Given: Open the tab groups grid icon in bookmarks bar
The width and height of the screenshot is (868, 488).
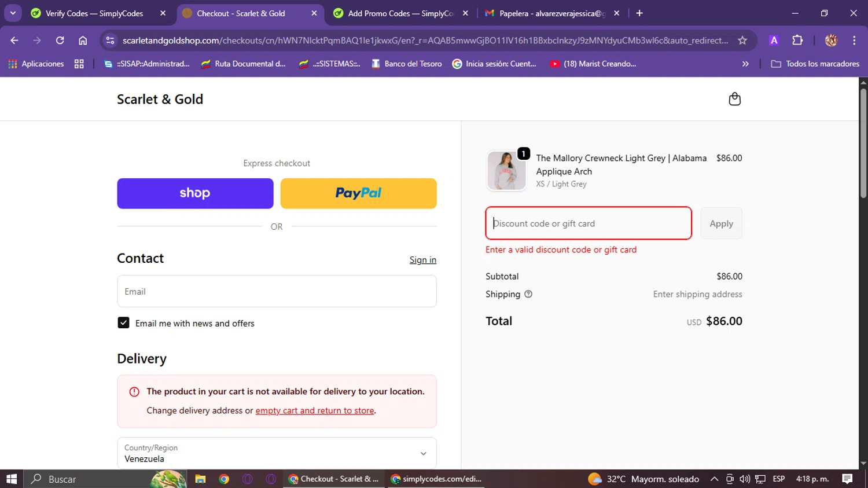Looking at the screenshot, I should pyautogui.click(x=79, y=64).
